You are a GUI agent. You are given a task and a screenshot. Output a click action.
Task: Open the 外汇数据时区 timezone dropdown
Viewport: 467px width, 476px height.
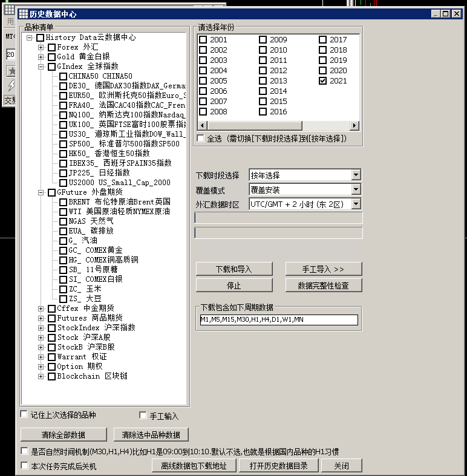356,204
